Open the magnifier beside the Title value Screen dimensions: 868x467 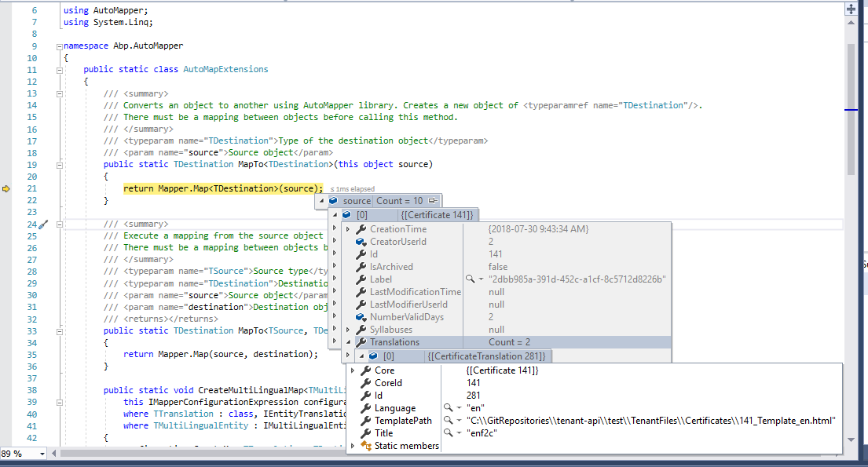point(448,432)
